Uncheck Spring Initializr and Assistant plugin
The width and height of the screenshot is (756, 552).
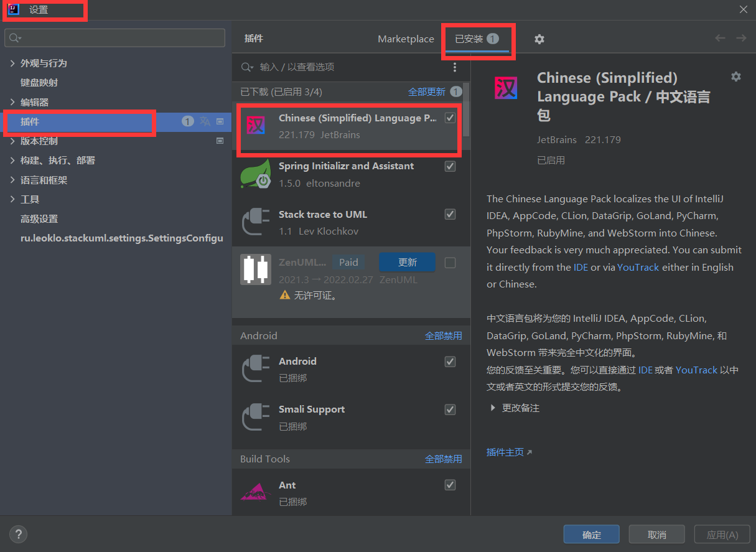450,166
